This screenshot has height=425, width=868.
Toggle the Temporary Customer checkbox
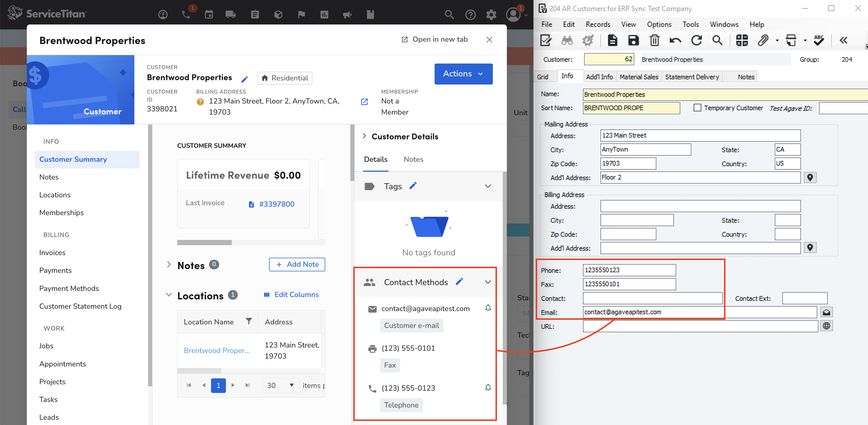pos(697,108)
